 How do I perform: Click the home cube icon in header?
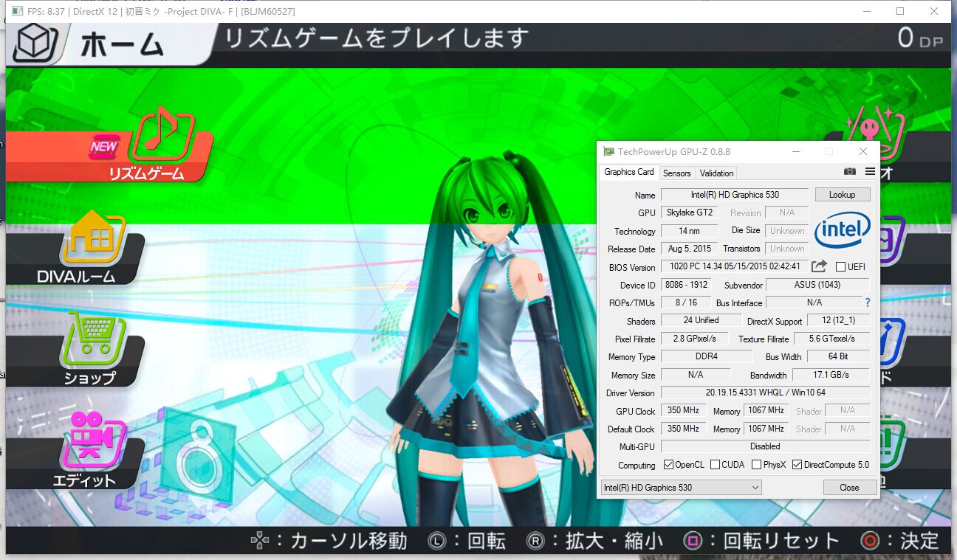[34, 44]
